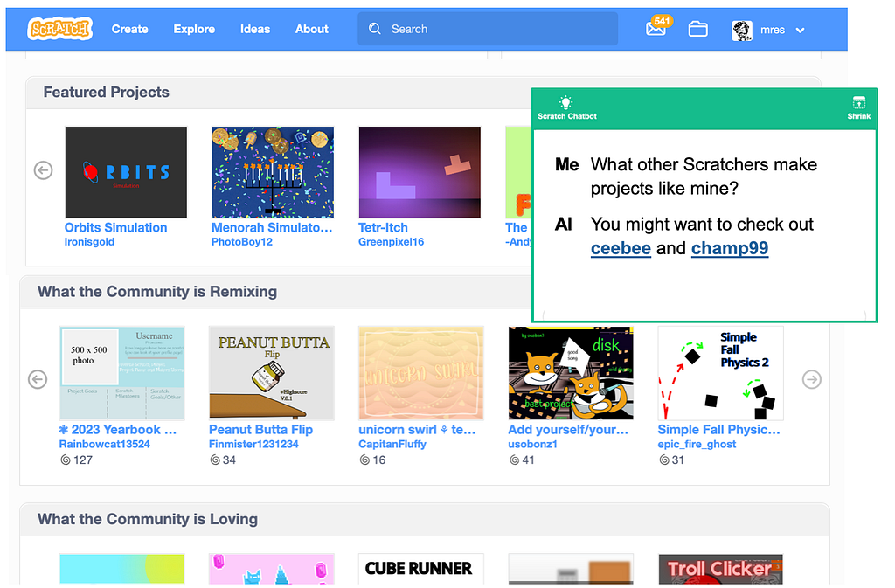Visit Ironisgold's profile
895x588 pixels.
click(x=90, y=242)
